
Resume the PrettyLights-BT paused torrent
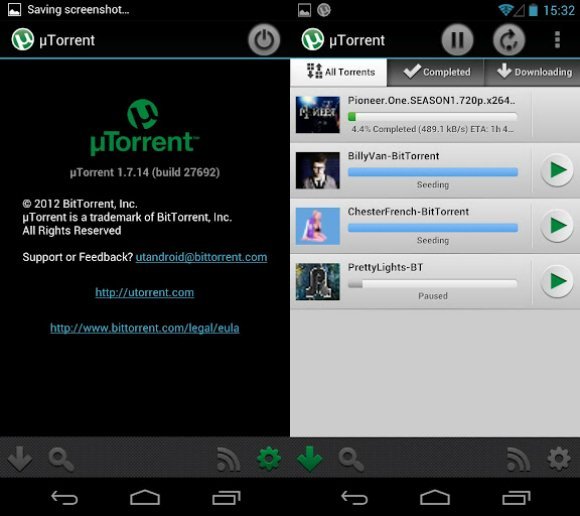click(x=557, y=281)
